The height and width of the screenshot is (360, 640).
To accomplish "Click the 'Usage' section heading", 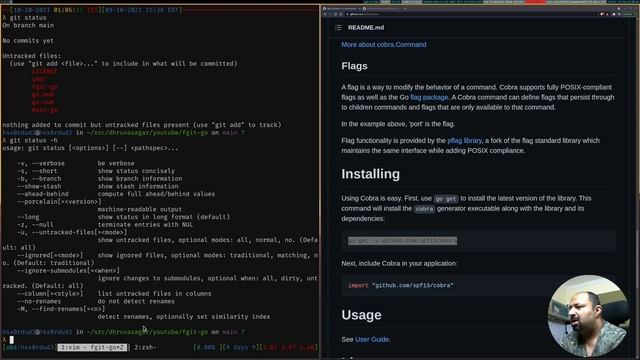I will 361,315.
